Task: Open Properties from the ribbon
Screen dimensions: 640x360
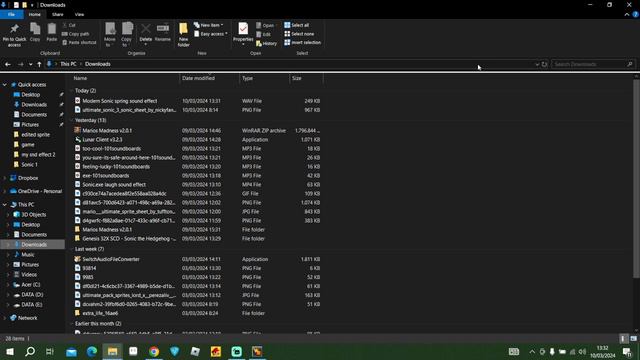Action: 243,33
